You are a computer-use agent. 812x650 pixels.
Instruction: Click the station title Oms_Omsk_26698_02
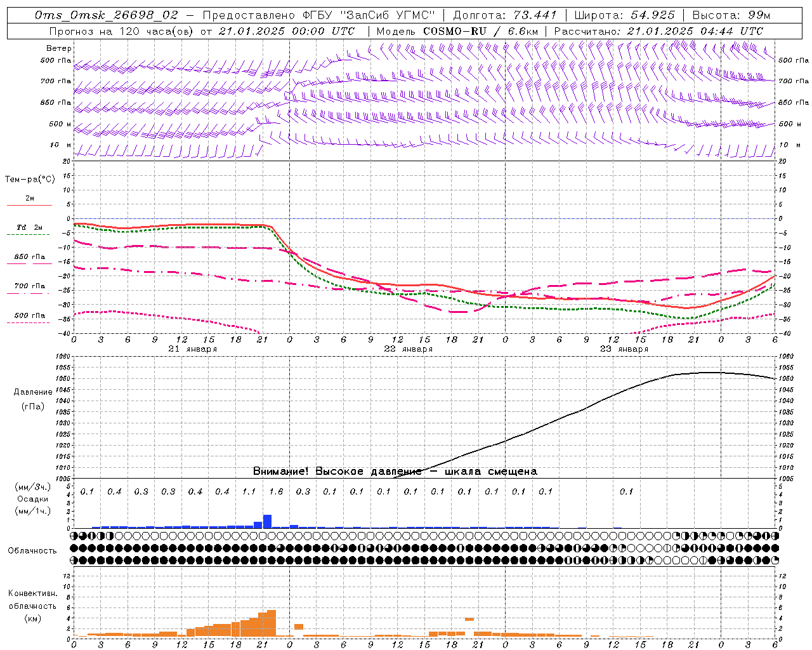point(107,15)
